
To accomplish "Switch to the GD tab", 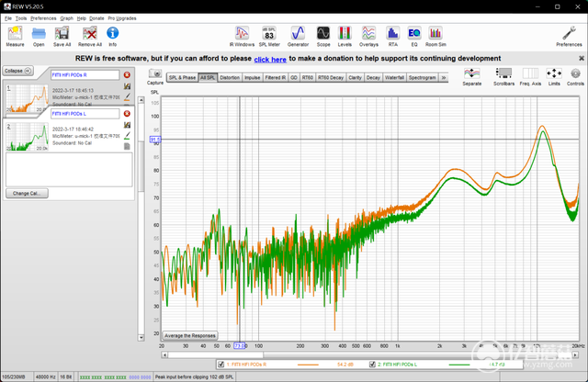I will 294,78.
